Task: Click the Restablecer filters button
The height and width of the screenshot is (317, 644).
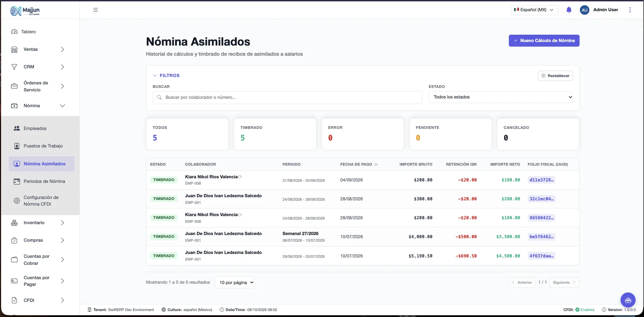Action: [x=555, y=76]
